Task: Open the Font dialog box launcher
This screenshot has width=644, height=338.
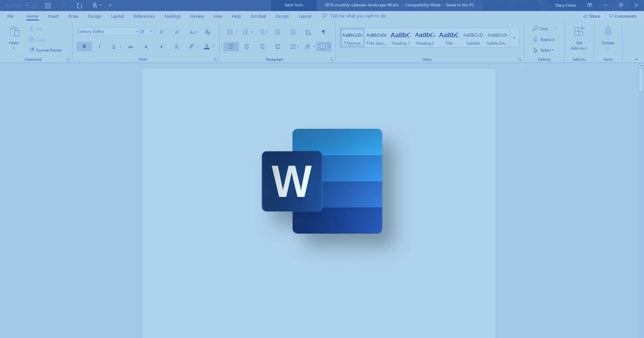Action: 215,60
